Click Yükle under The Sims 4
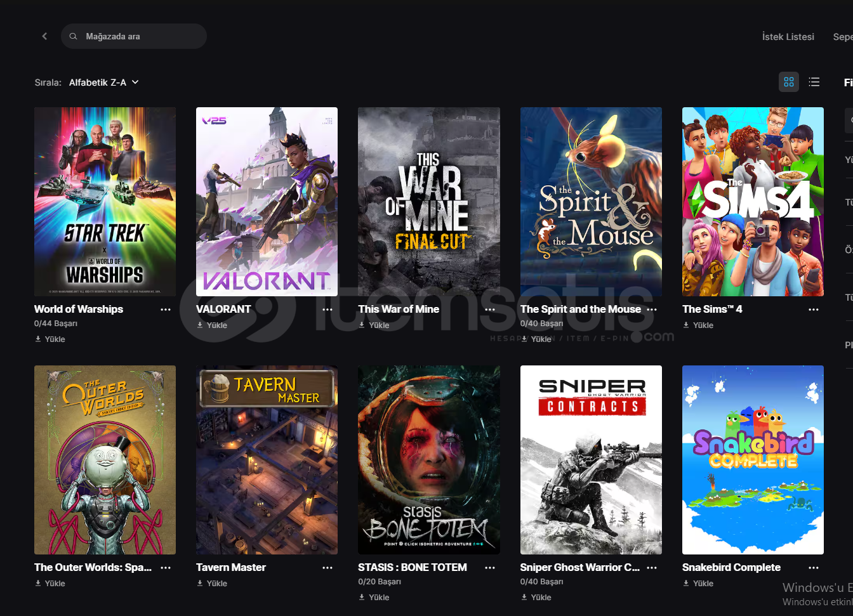The image size is (853, 616). pyautogui.click(x=698, y=325)
